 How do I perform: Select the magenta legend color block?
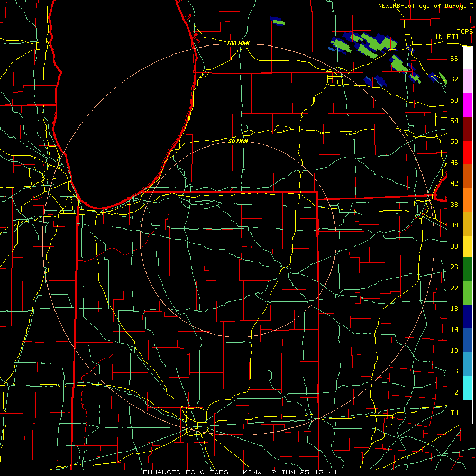467,105
